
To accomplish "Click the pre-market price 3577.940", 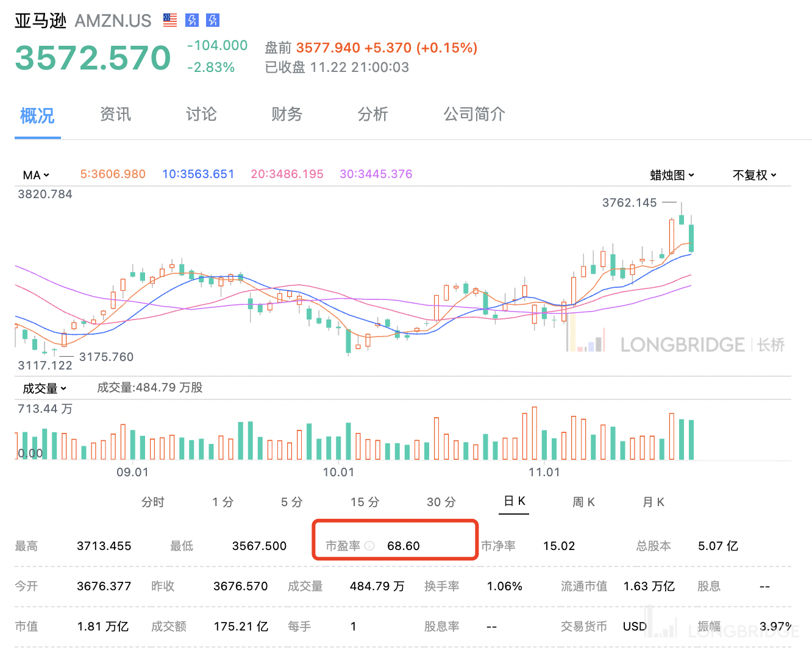I will pyautogui.click(x=328, y=48).
